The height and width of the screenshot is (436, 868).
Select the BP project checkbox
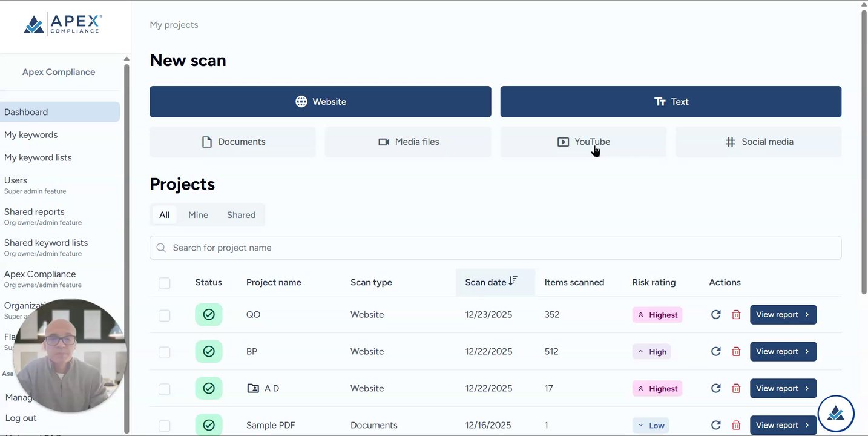[165, 352]
